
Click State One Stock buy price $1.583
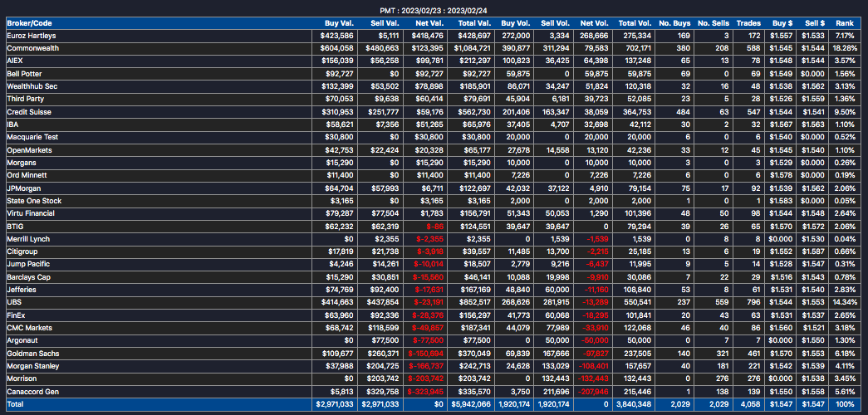click(782, 201)
